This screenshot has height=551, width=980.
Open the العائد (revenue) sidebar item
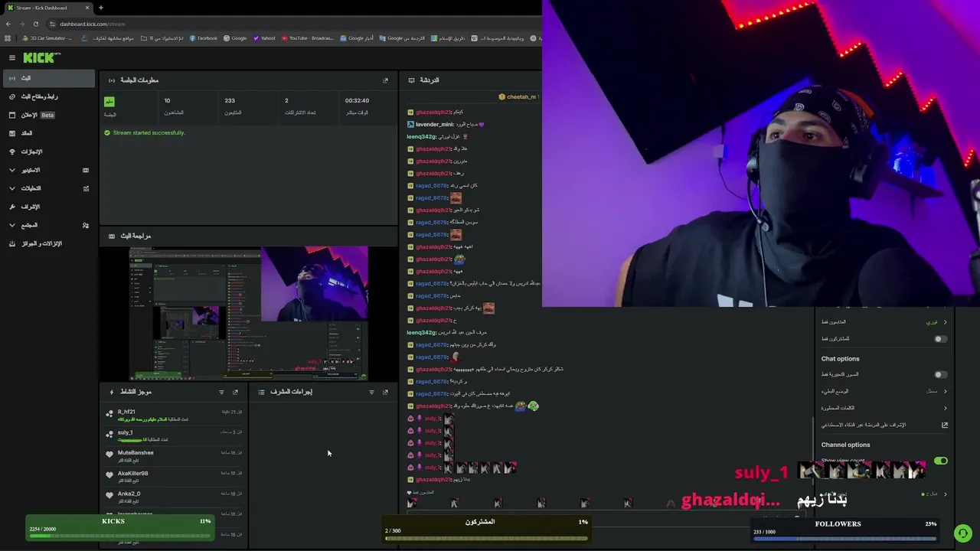(49, 133)
